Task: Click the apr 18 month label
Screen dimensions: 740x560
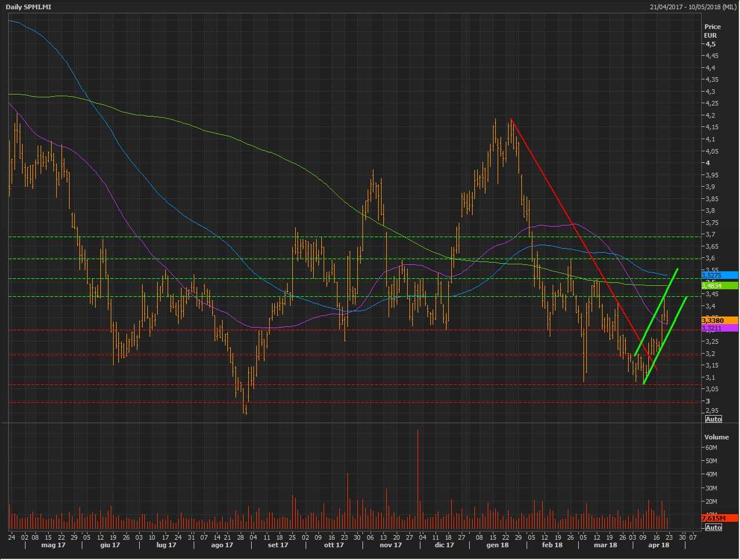Action: (658, 545)
